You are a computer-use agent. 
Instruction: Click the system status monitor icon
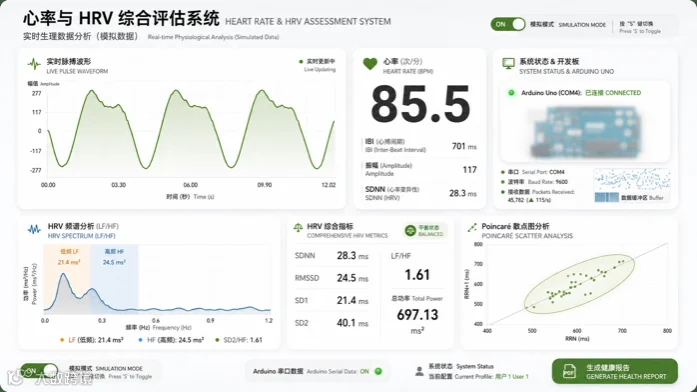[508, 64]
